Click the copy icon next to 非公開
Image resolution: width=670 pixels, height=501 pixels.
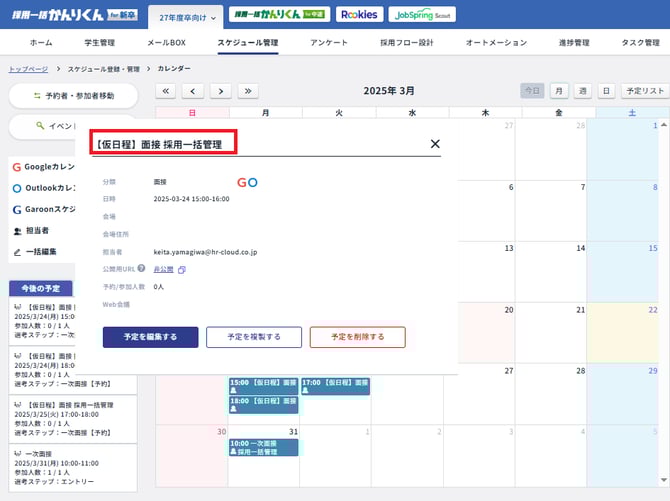point(182,269)
